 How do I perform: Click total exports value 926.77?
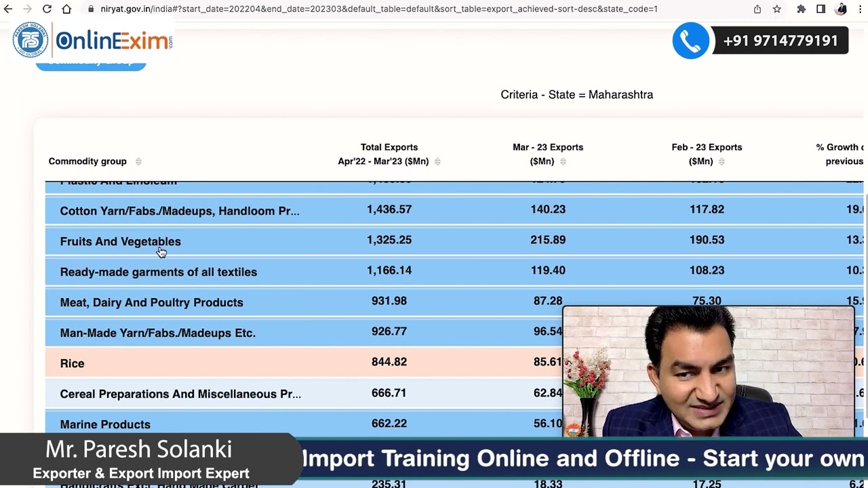[x=389, y=331]
